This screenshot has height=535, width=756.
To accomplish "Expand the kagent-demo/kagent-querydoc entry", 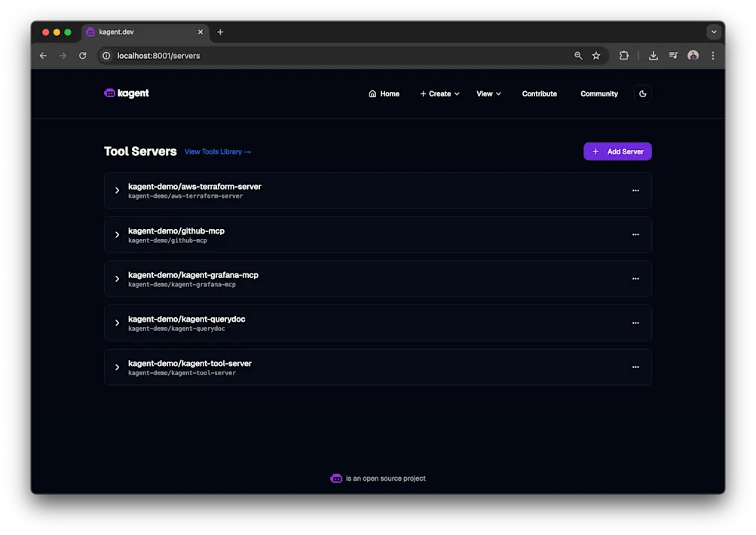I will click(118, 323).
